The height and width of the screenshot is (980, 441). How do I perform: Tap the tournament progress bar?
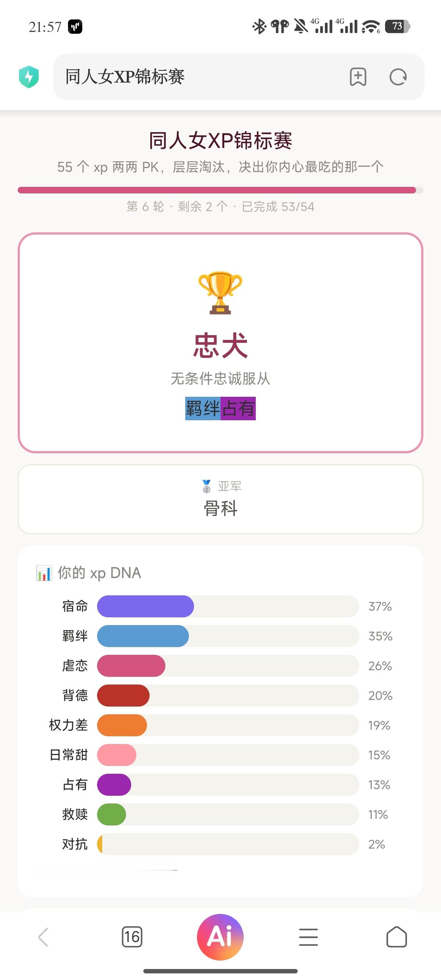[220, 190]
